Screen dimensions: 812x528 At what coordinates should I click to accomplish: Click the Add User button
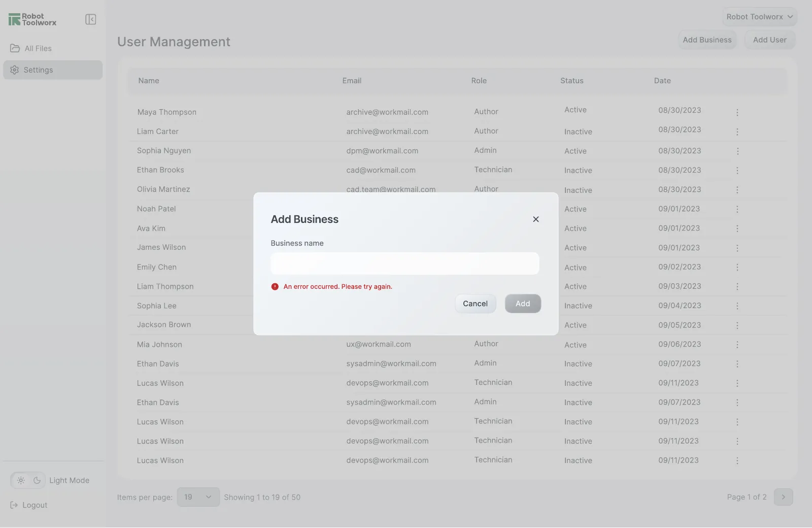pyautogui.click(x=770, y=40)
